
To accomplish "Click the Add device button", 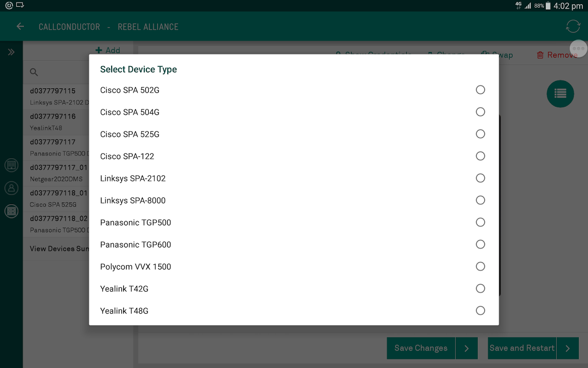I will point(108,51).
